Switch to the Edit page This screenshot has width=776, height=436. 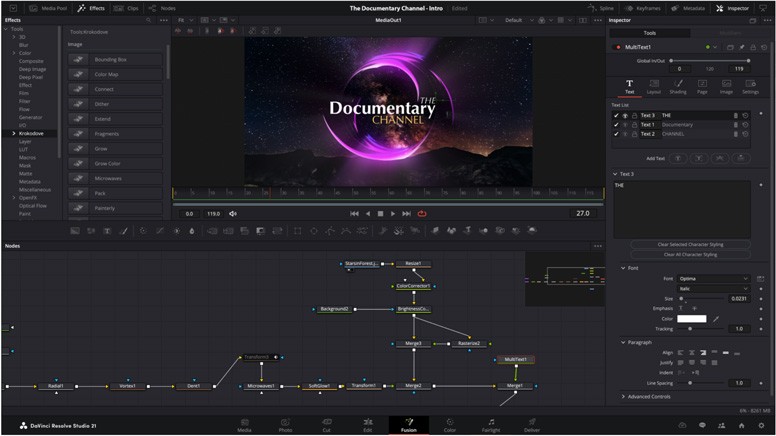point(368,425)
